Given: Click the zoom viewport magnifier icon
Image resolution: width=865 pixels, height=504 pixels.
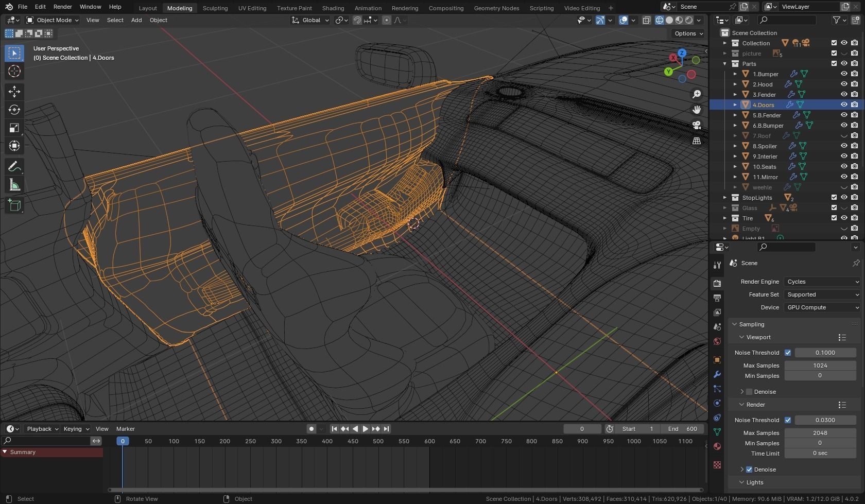Looking at the screenshot, I should 697,94.
